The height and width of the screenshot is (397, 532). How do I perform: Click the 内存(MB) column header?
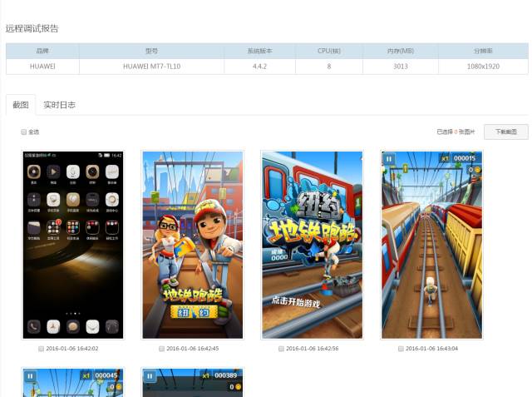tap(401, 51)
